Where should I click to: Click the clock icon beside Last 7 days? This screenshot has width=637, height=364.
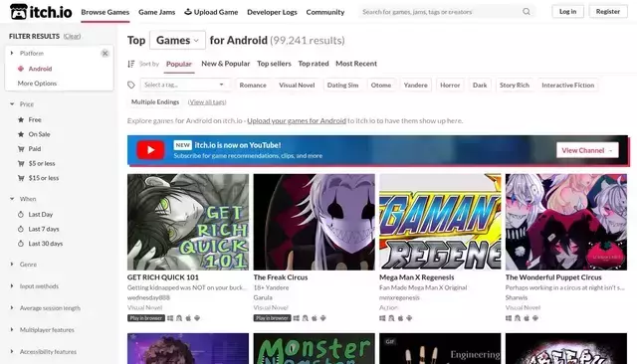click(x=21, y=229)
